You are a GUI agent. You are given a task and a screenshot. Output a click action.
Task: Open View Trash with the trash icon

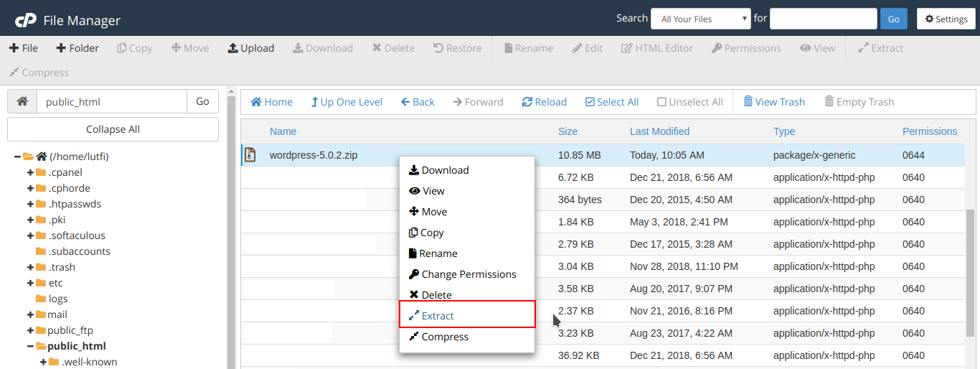tap(748, 101)
